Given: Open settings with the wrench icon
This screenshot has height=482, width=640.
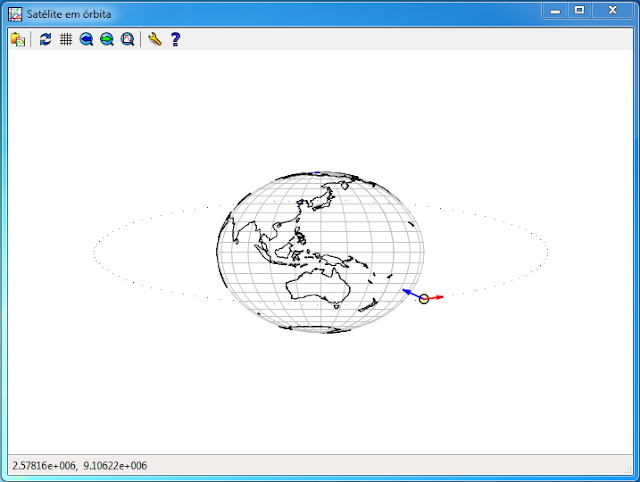Looking at the screenshot, I should pos(155,40).
